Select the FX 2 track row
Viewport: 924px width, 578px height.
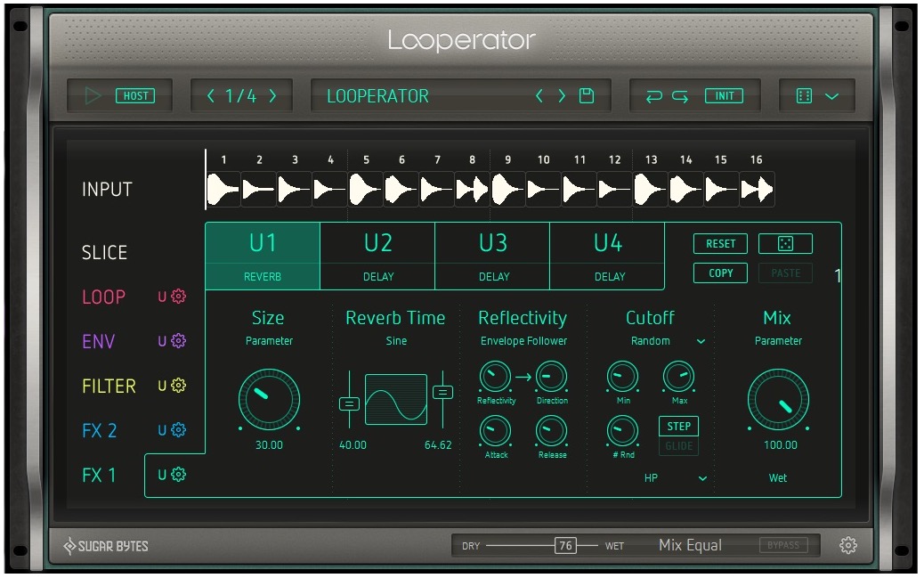(99, 430)
